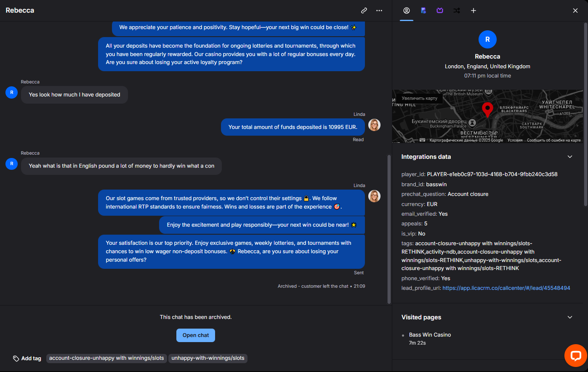Click the Open chat button
The image size is (588, 372).
pyautogui.click(x=196, y=335)
